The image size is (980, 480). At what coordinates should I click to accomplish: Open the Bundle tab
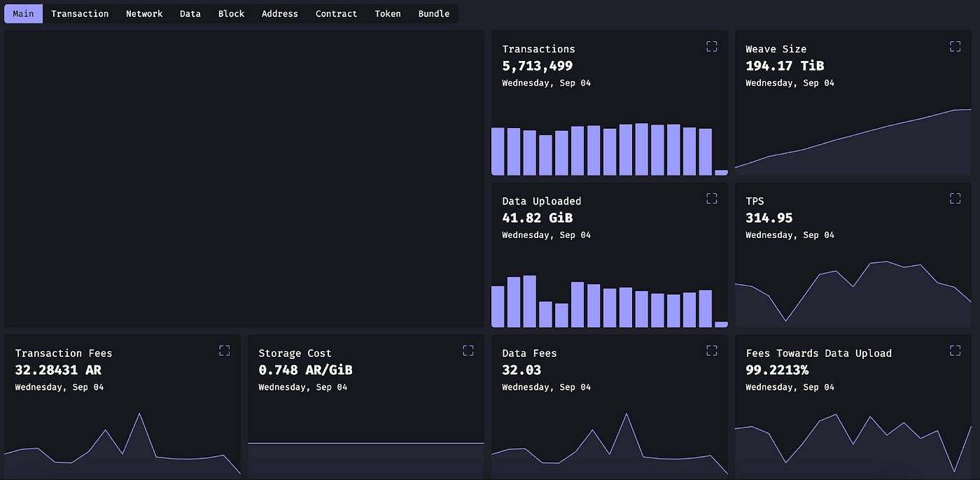(434, 14)
